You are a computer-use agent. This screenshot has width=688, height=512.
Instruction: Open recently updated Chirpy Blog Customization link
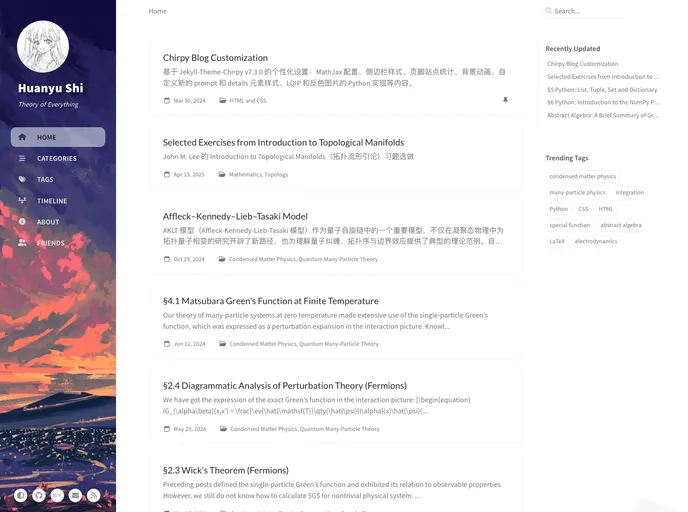583,64
